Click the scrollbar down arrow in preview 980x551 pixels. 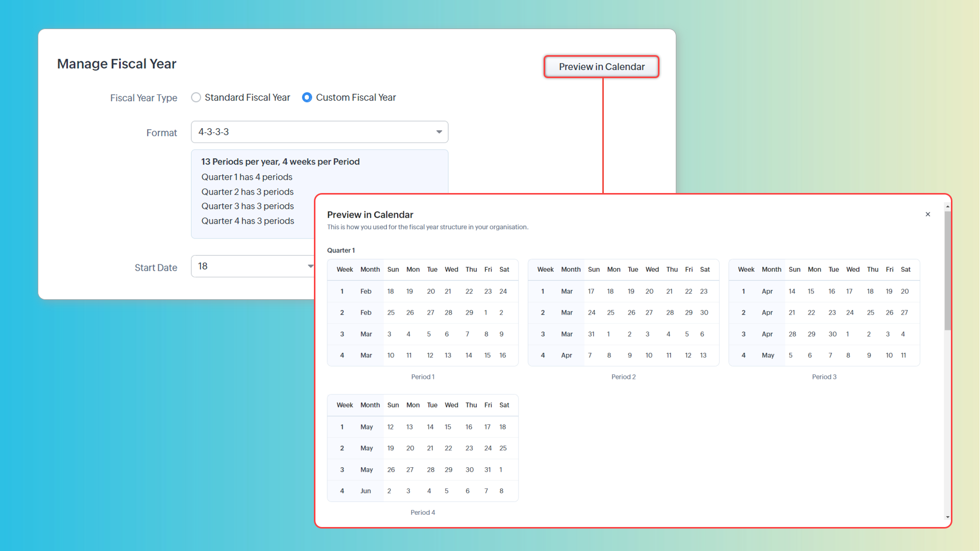(947, 517)
